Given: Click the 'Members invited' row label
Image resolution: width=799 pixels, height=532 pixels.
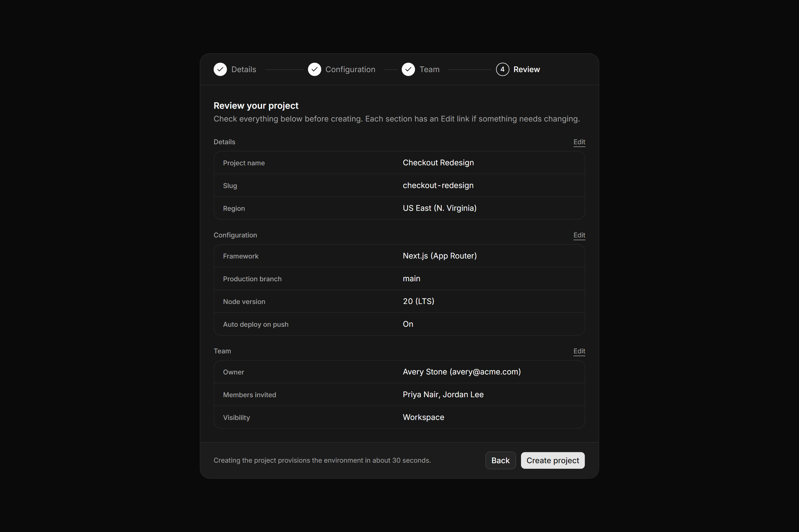Looking at the screenshot, I should click(x=249, y=395).
